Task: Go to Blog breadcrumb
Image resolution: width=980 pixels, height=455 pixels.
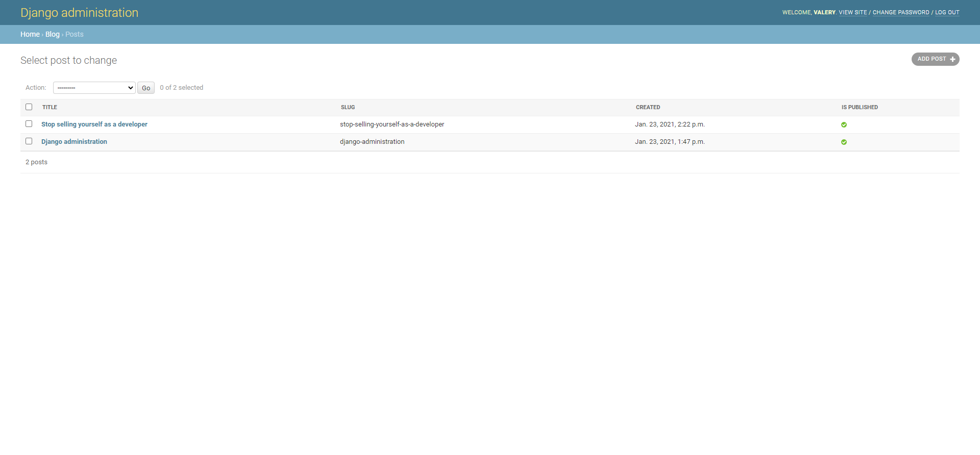Action: (x=53, y=34)
